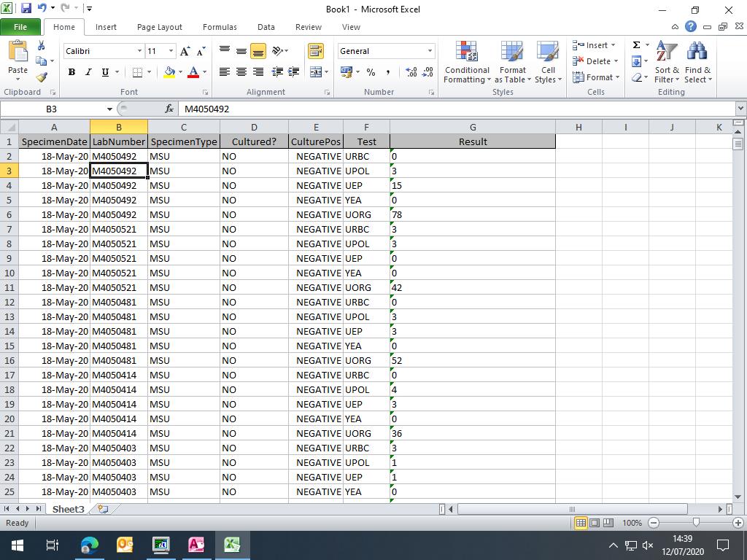
Task: Toggle Align Text Left
Action: pyautogui.click(x=225, y=72)
